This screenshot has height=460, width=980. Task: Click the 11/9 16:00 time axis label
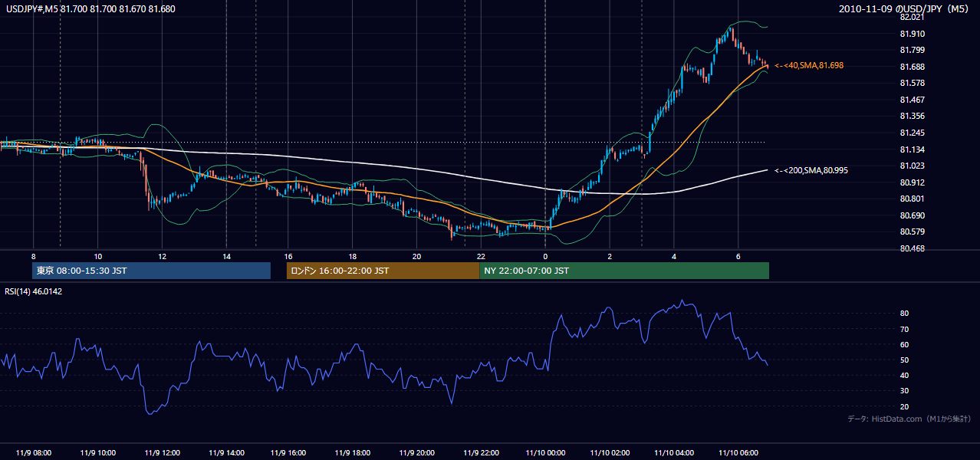point(289,452)
